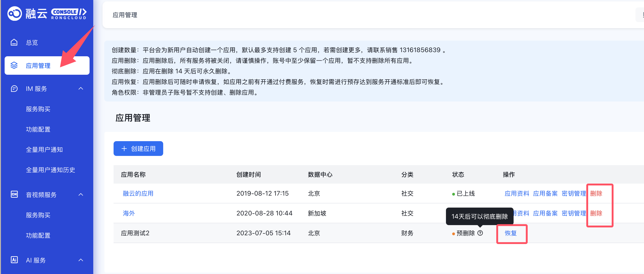Click the help icon next to 预删除
Screen dimensions: 644x274
(480, 233)
